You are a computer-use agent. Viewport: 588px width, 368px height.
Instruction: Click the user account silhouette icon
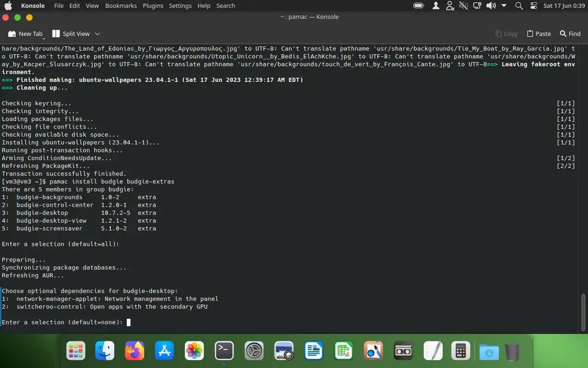[435, 6]
